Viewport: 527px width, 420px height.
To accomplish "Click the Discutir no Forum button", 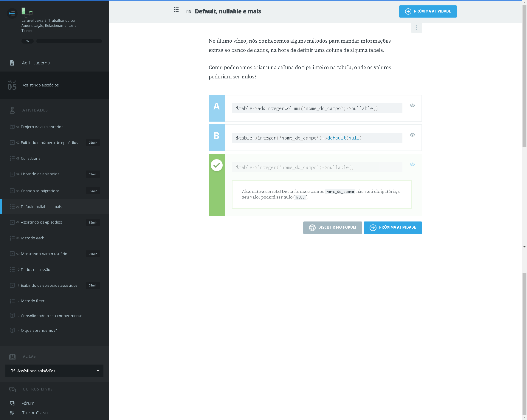I will click(332, 227).
